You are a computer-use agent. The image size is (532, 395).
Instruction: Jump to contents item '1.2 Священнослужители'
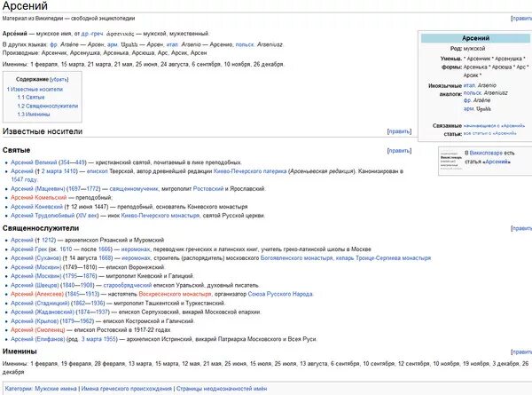point(48,106)
